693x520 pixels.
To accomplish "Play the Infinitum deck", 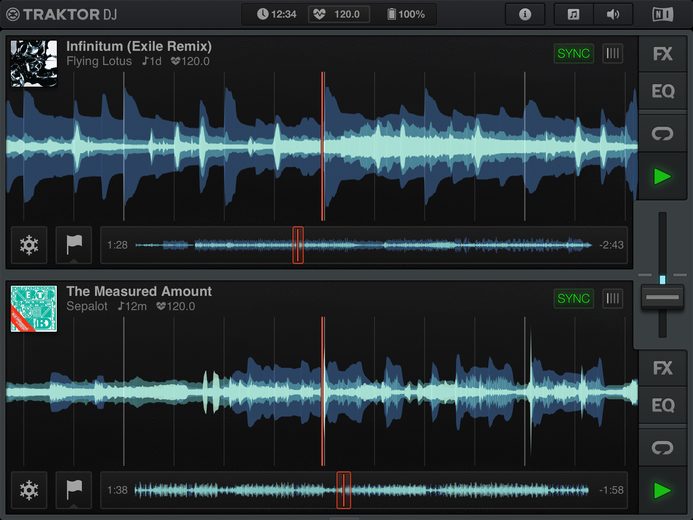I will pyautogui.click(x=663, y=177).
